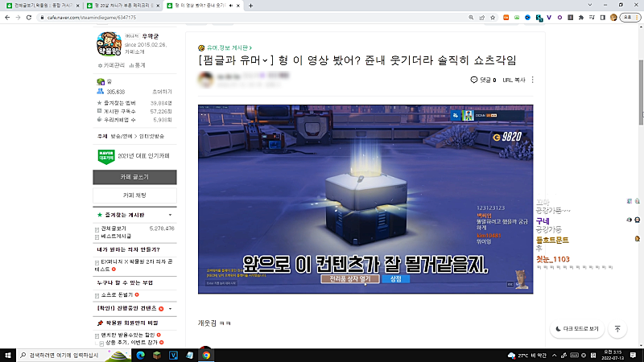This screenshot has width=644, height=362.
Task: Click the 카페 글쓰기 write button
Action: [134, 177]
